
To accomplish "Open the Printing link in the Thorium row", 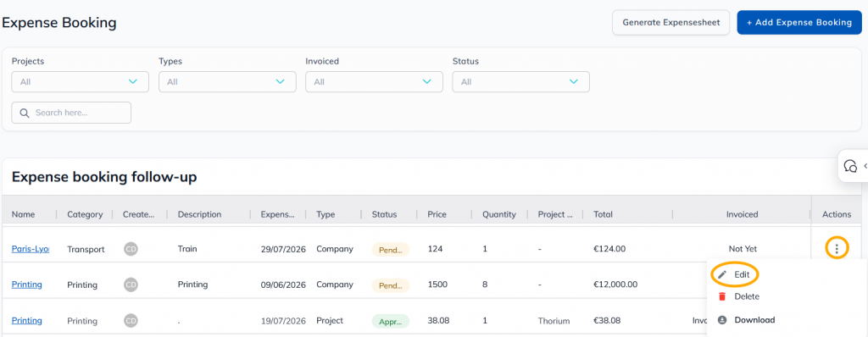I will click(x=26, y=320).
